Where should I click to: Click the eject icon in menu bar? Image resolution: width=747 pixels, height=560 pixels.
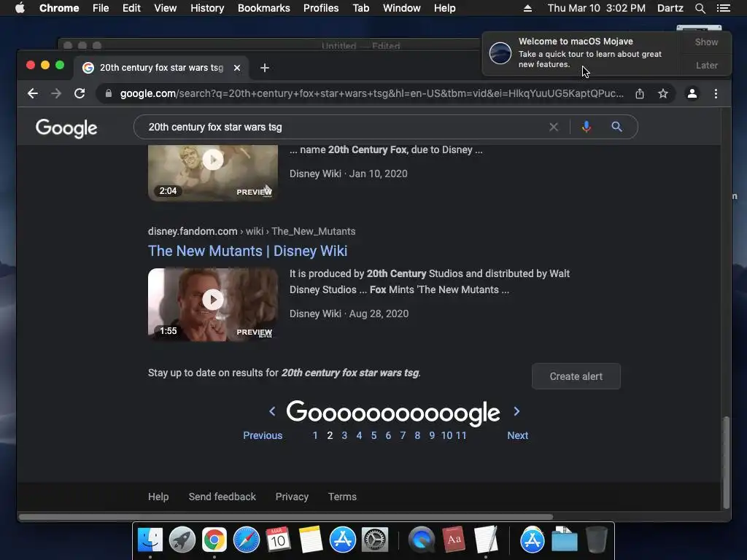pyautogui.click(x=527, y=8)
